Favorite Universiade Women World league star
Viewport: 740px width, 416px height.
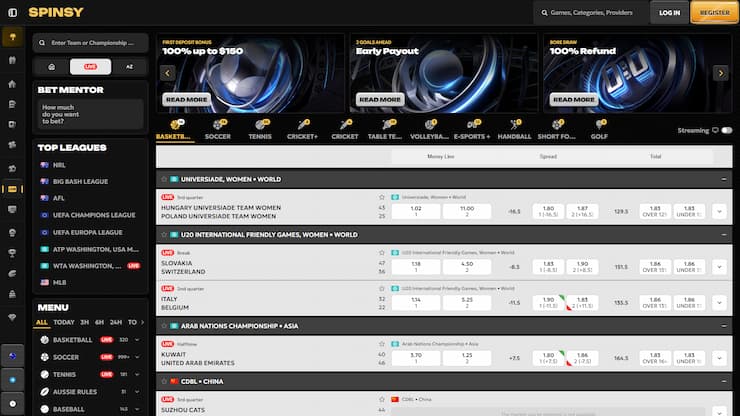[x=164, y=179]
